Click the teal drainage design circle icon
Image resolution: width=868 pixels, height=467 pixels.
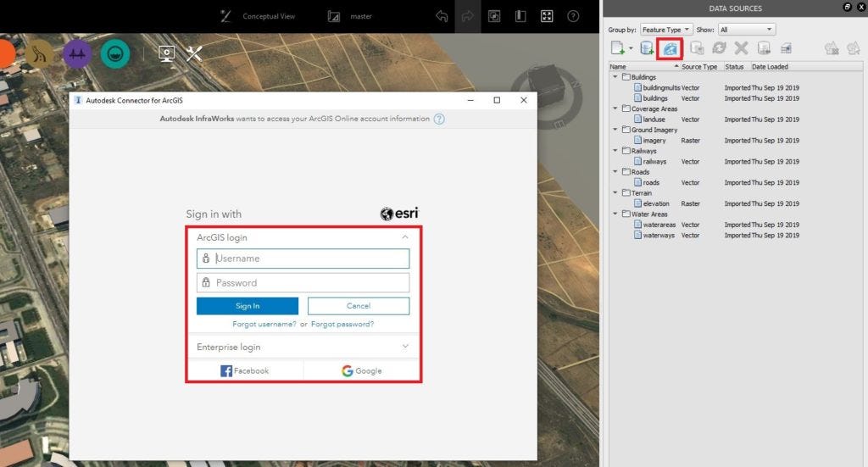coord(115,53)
